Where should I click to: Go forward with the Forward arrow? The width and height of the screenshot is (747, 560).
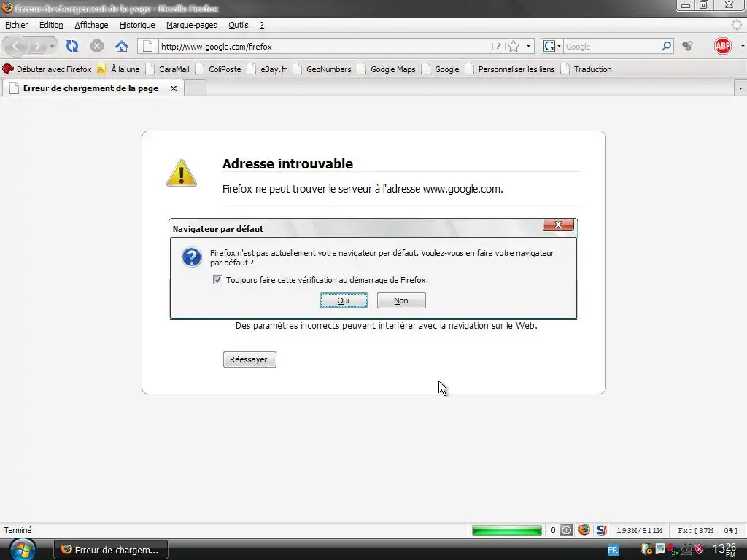point(36,47)
